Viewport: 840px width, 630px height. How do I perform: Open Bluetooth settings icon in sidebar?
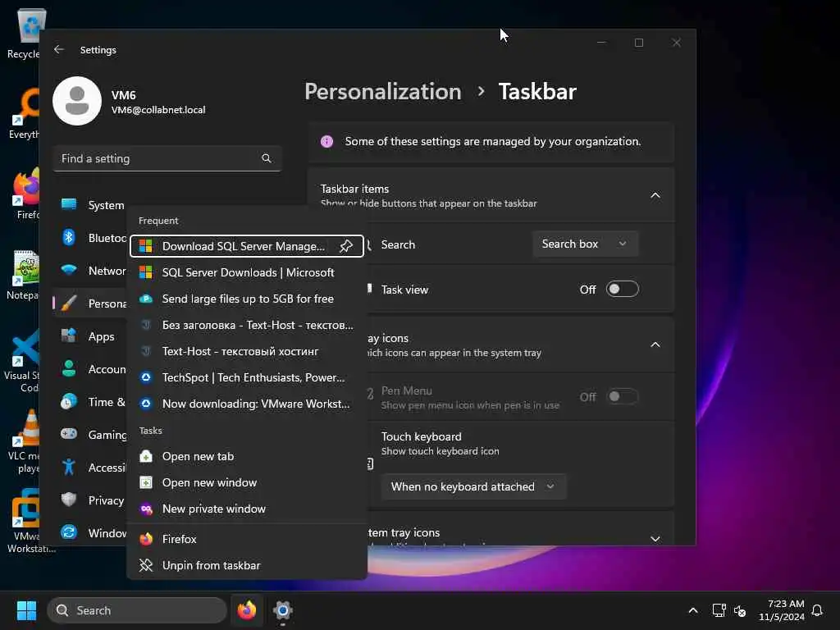[69, 237]
